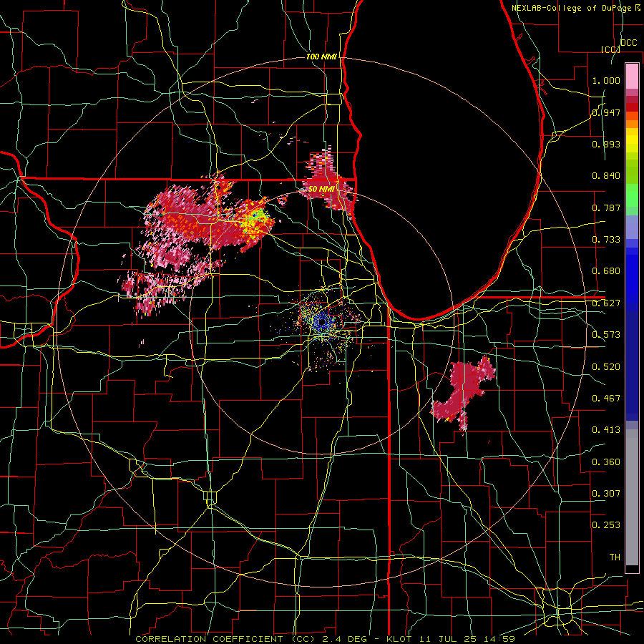Click the 0.520 scale value
644x644 pixels.
[606, 367]
